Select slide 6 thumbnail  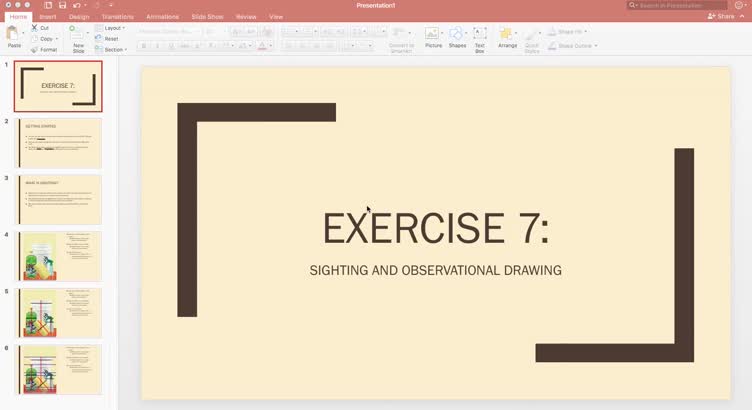coord(60,369)
